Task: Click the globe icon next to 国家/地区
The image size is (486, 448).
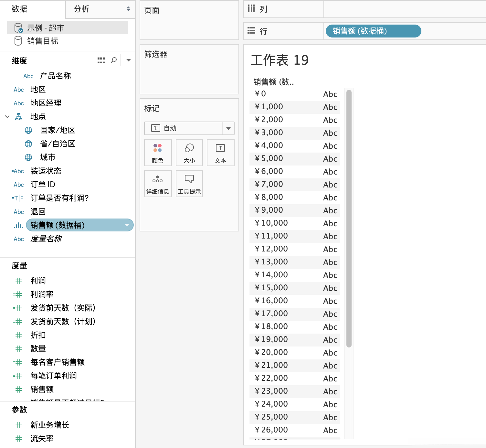Action: point(28,130)
